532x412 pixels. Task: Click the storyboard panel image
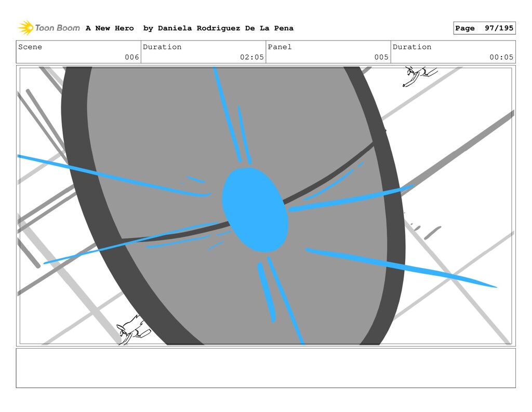[x=265, y=206]
